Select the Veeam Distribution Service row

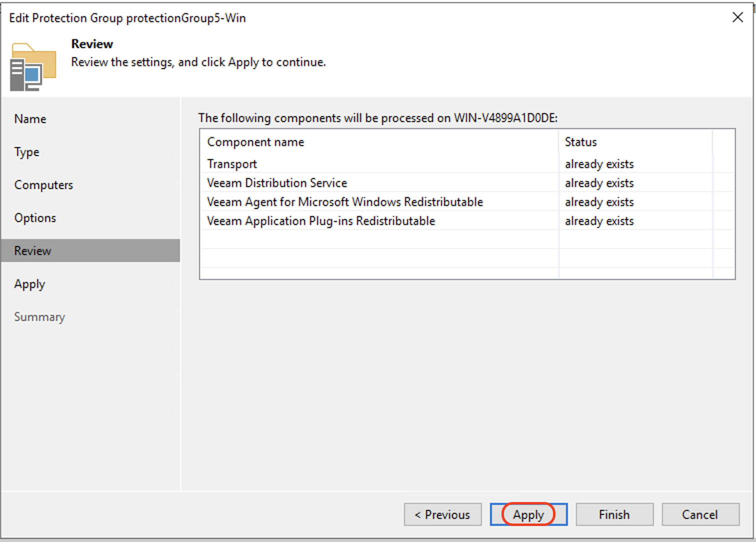[x=467, y=183]
